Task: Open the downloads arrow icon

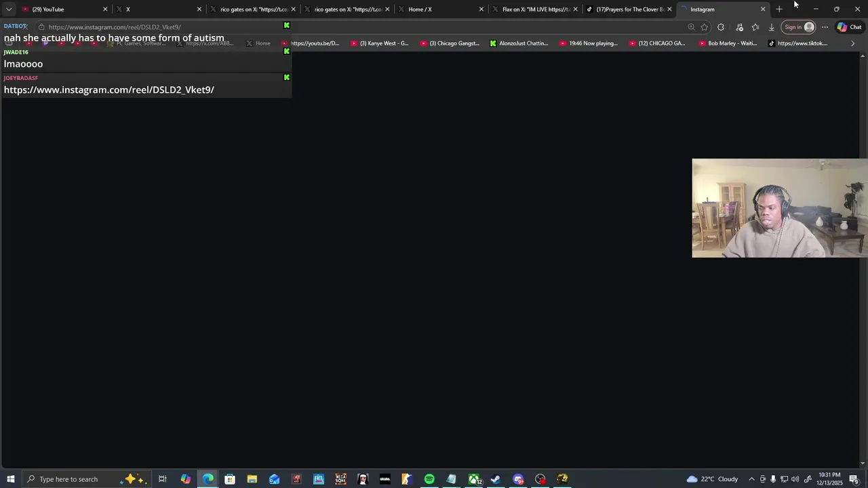Action: [x=772, y=27]
